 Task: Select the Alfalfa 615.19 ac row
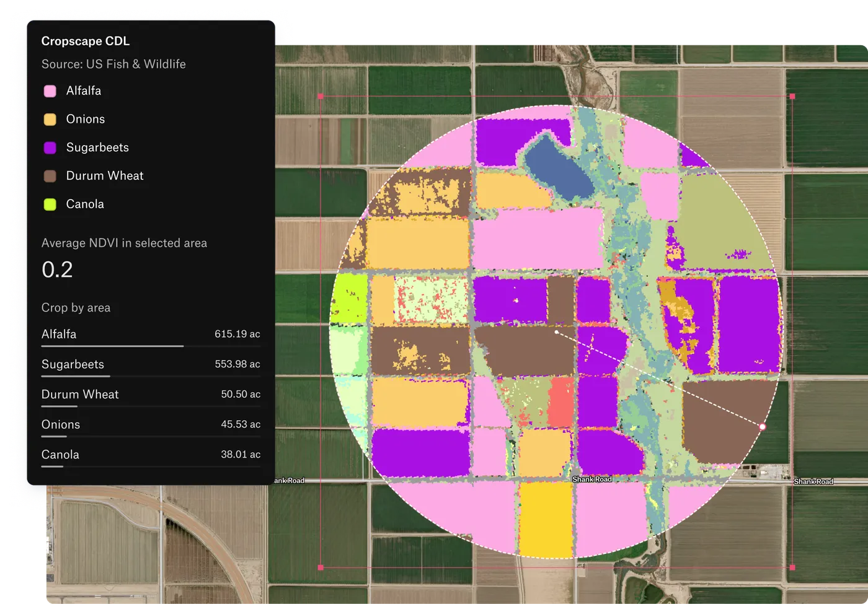tap(151, 336)
